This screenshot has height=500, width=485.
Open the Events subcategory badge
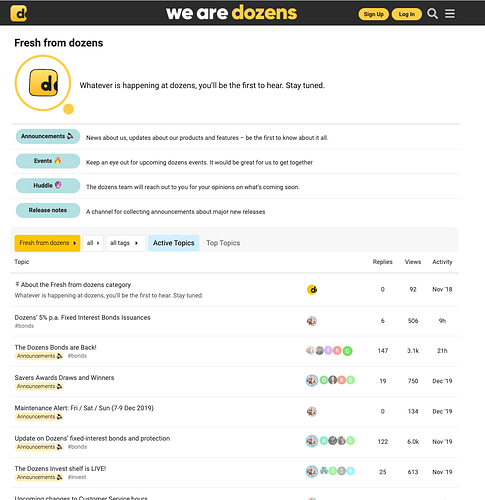(x=48, y=161)
